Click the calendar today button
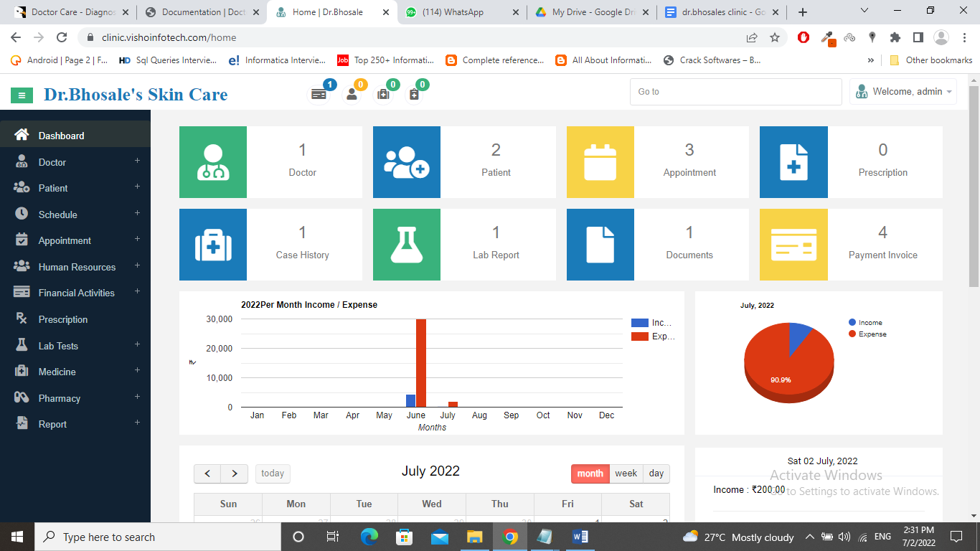 click(x=273, y=474)
